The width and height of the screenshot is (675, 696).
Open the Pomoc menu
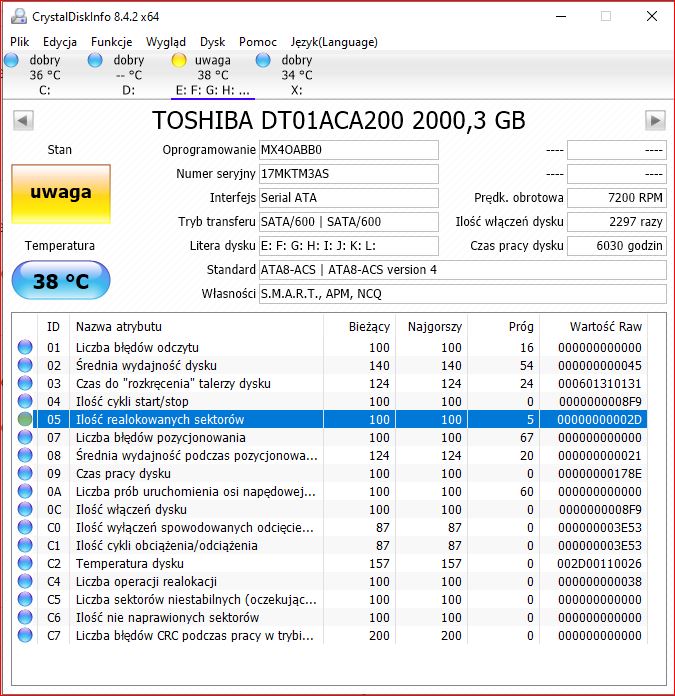pyautogui.click(x=258, y=42)
